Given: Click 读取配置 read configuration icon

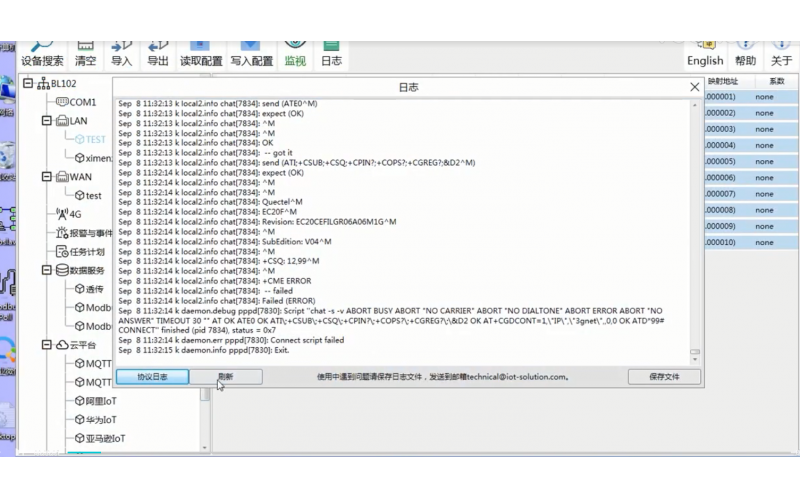Looking at the screenshot, I should tap(201, 52).
